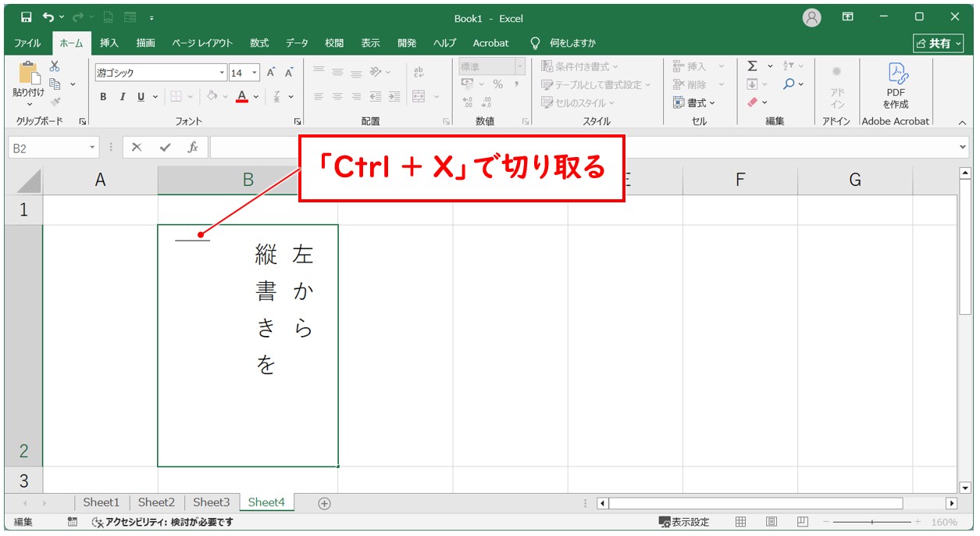Click the AutoSum sigma icon
This screenshot has width=980, height=536.
click(x=752, y=66)
